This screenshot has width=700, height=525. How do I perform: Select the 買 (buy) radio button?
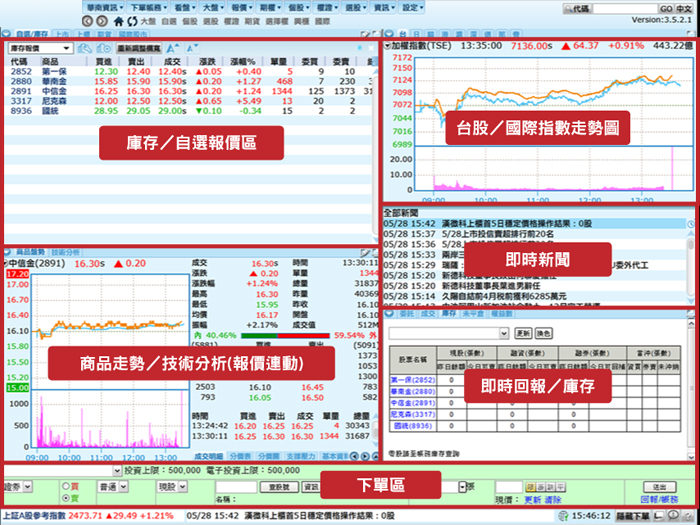click(66, 486)
